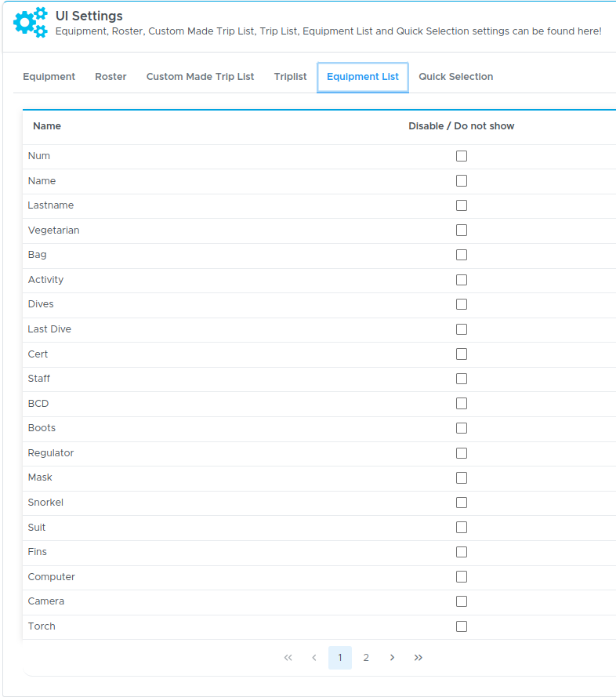Click the Activity row label
The height and width of the screenshot is (697, 616).
coord(45,280)
